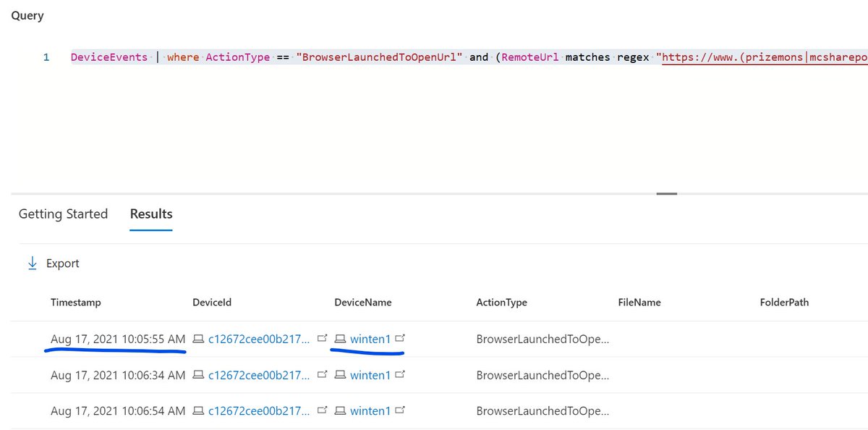Click laptop icon before winten1 in 10:05:55 row

[340, 339]
